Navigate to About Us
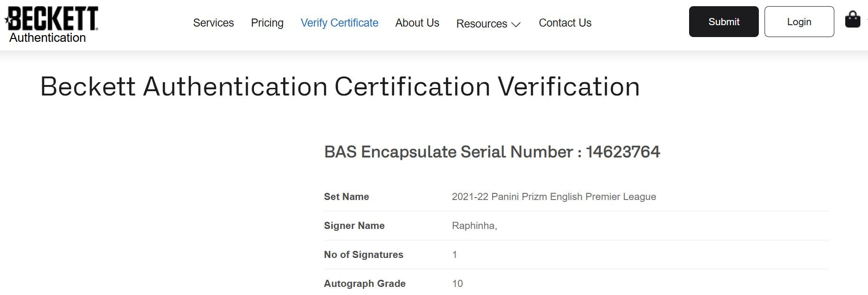 pyautogui.click(x=417, y=23)
